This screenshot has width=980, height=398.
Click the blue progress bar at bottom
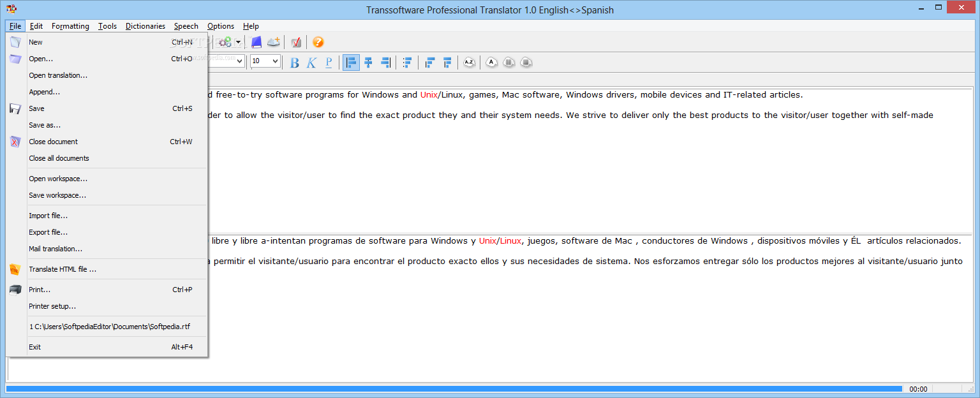click(454, 388)
